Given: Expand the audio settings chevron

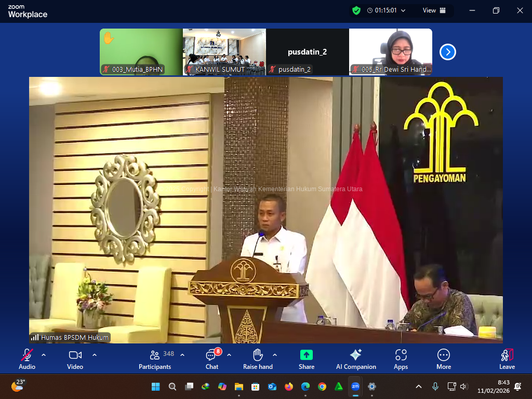Looking at the screenshot, I should tap(44, 355).
